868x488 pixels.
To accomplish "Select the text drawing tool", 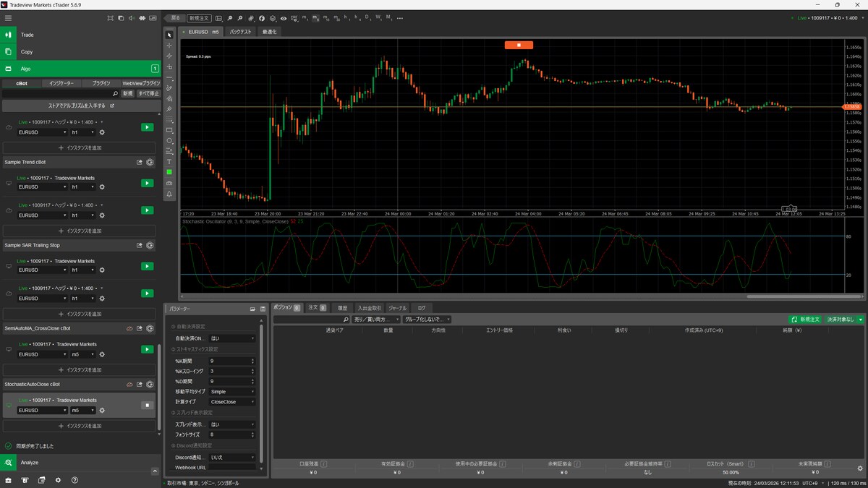I will [169, 161].
